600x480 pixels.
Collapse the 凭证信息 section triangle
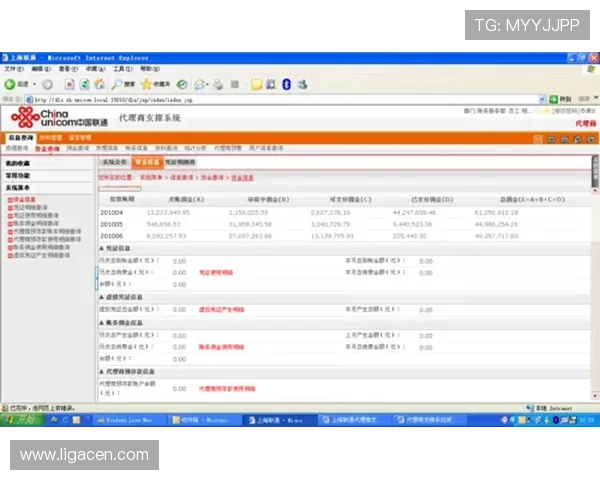pos(101,247)
